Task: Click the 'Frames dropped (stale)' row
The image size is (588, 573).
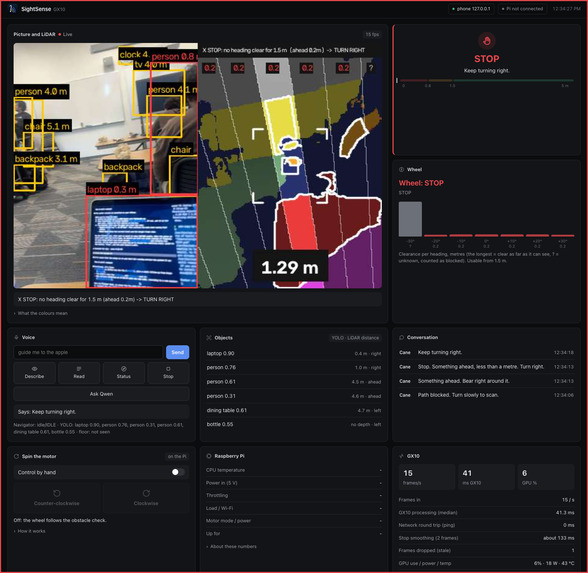Action: pos(486,550)
